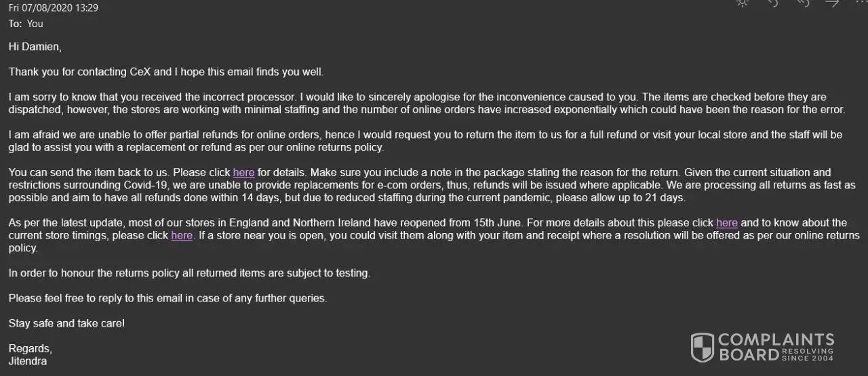Screen dimensions: 868x376
Task: Toggle the sun icon for light mode
Action: (743, 3)
